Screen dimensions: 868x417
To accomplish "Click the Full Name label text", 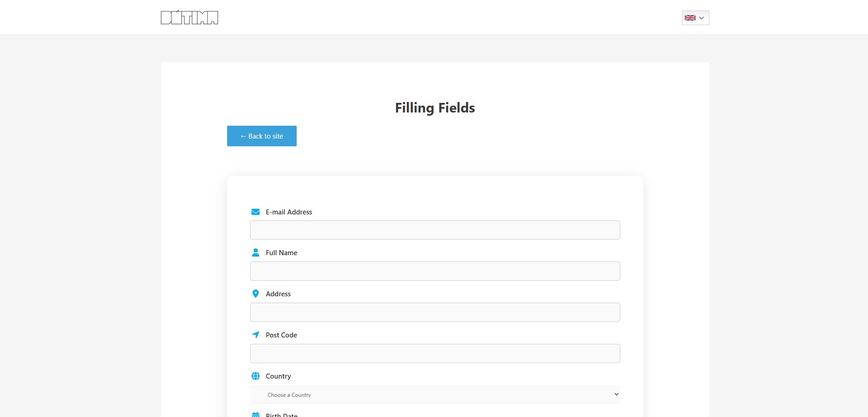I will point(281,253).
